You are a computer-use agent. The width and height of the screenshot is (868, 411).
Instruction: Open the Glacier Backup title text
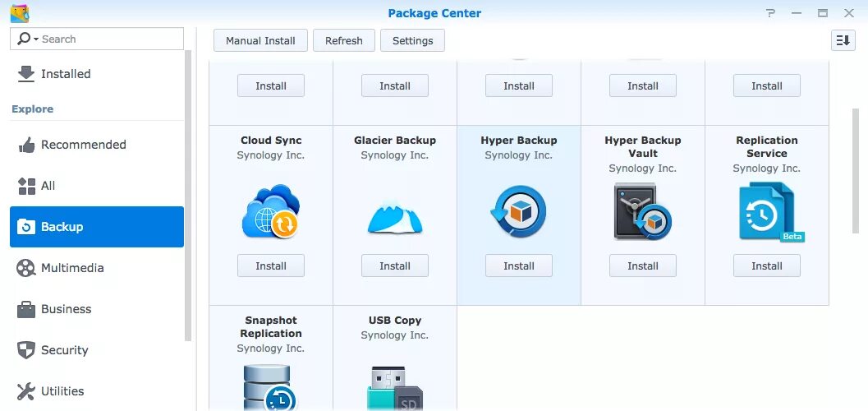click(x=395, y=140)
